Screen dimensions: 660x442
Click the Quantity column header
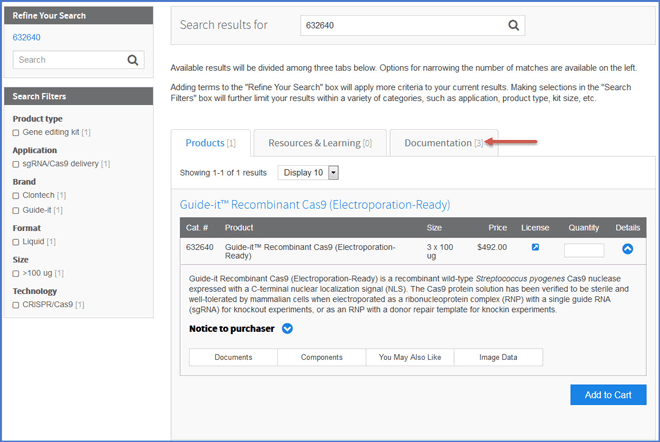tap(583, 228)
